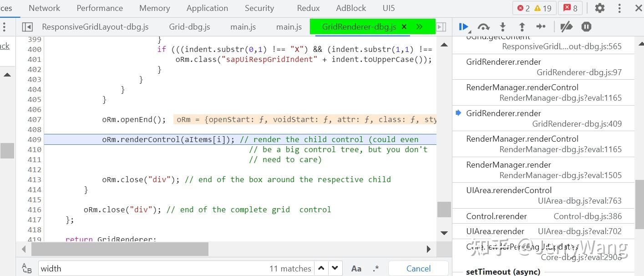Toggle regular expression search

[375, 269]
